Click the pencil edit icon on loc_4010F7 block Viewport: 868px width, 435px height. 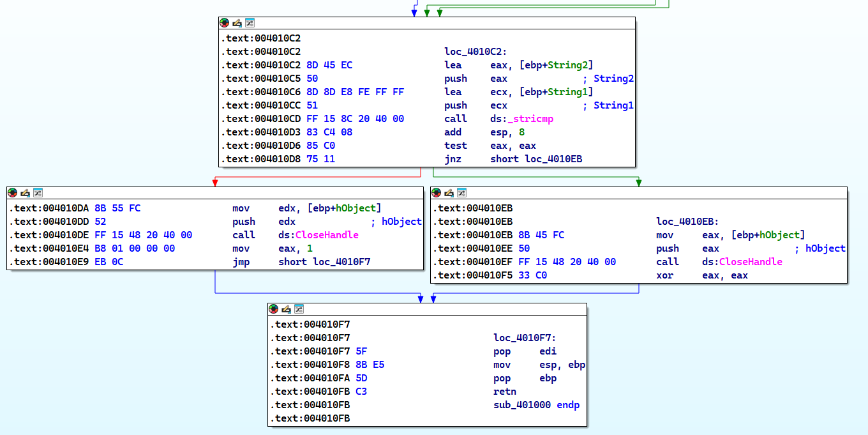(286, 309)
